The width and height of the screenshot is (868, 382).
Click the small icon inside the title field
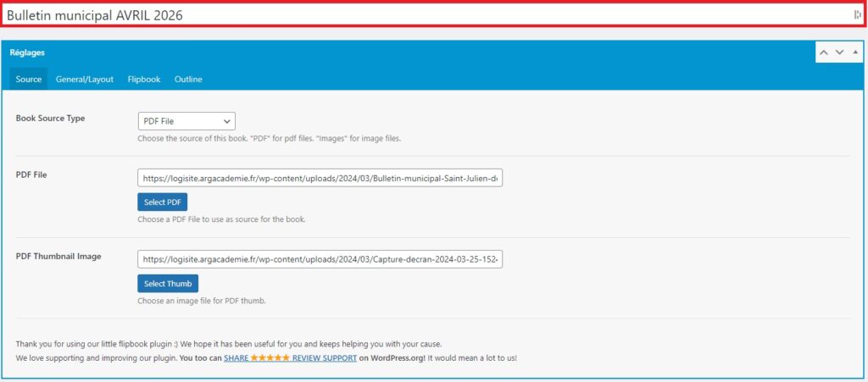tap(857, 15)
